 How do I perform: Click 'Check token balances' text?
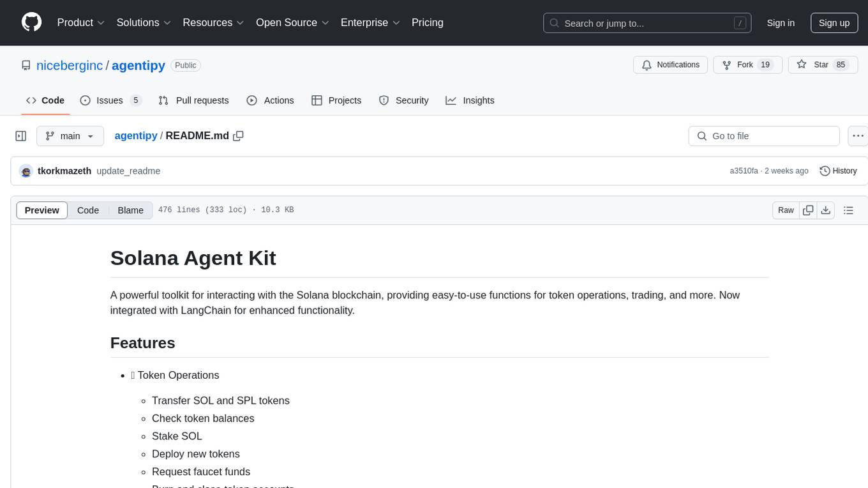(x=203, y=418)
